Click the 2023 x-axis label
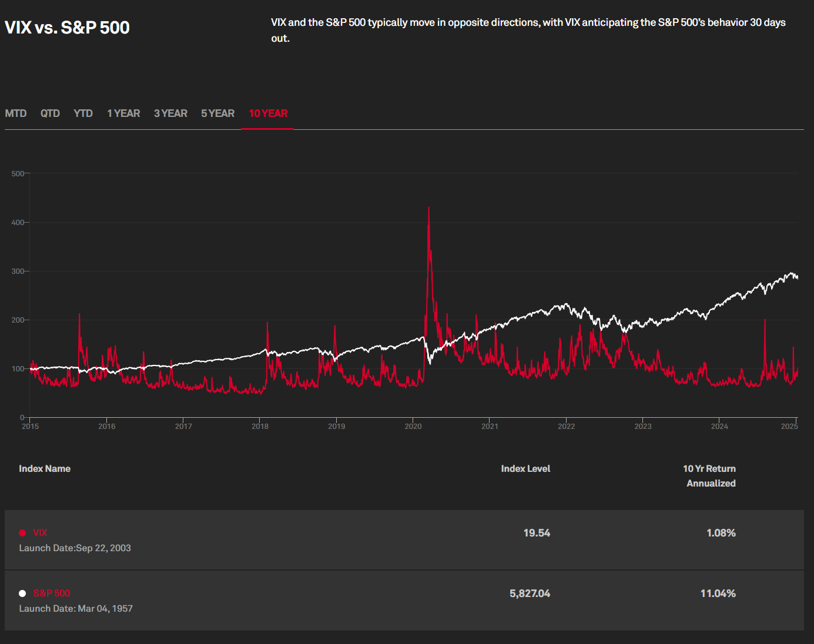Image resolution: width=814 pixels, height=644 pixels. pos(643,426)
